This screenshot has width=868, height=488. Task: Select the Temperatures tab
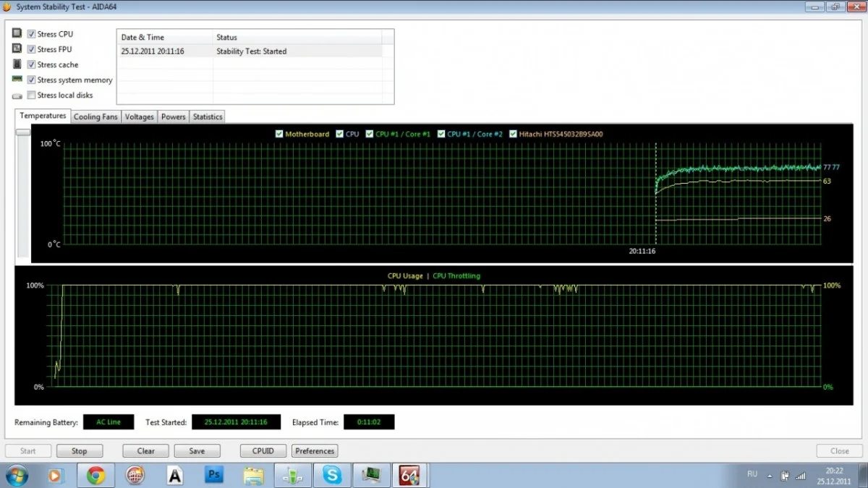(x=43, y=116)
